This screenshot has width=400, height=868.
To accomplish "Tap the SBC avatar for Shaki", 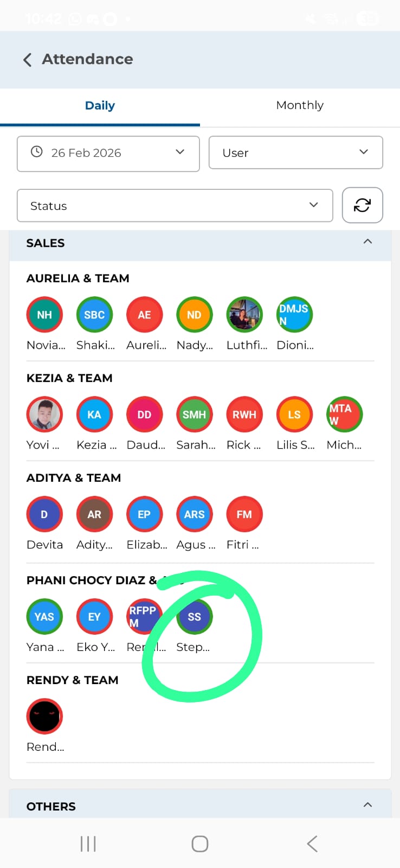I will (94, 315).
